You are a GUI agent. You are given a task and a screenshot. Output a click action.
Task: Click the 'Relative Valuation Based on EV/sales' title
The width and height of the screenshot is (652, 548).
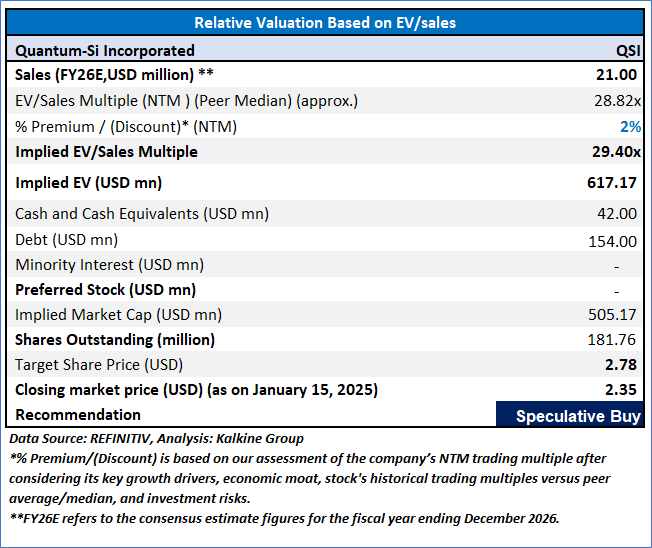(x=325, y=23)
